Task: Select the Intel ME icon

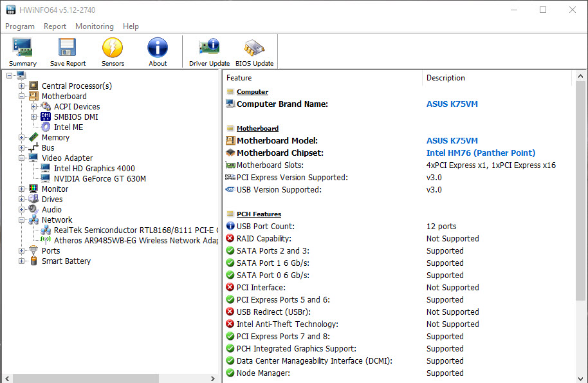Action: pos(46,127)
